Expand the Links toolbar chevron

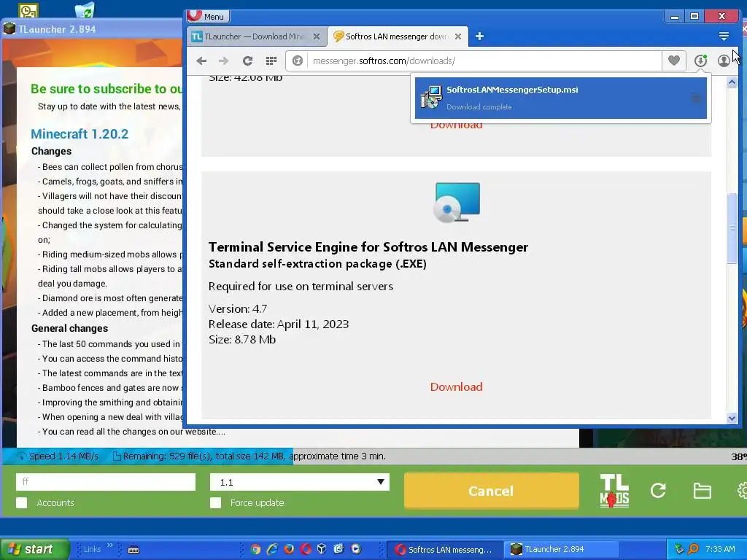110,545
